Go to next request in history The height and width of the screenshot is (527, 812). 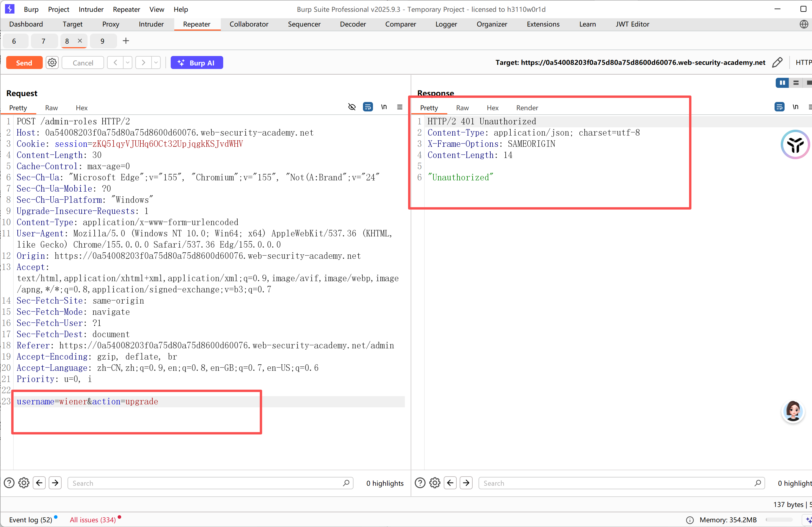(144, 63)
